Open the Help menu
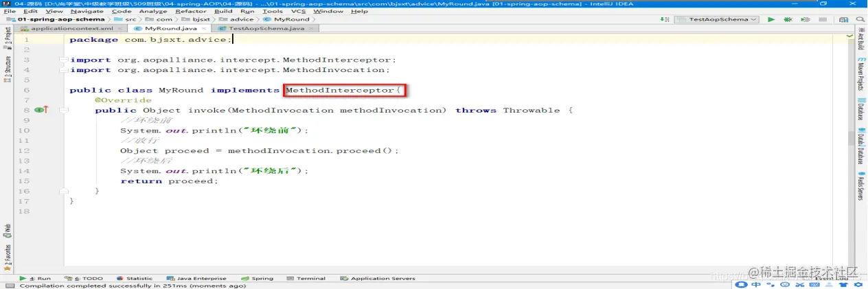This screenshot has width=868, height=289. click(x=359, y=11)
